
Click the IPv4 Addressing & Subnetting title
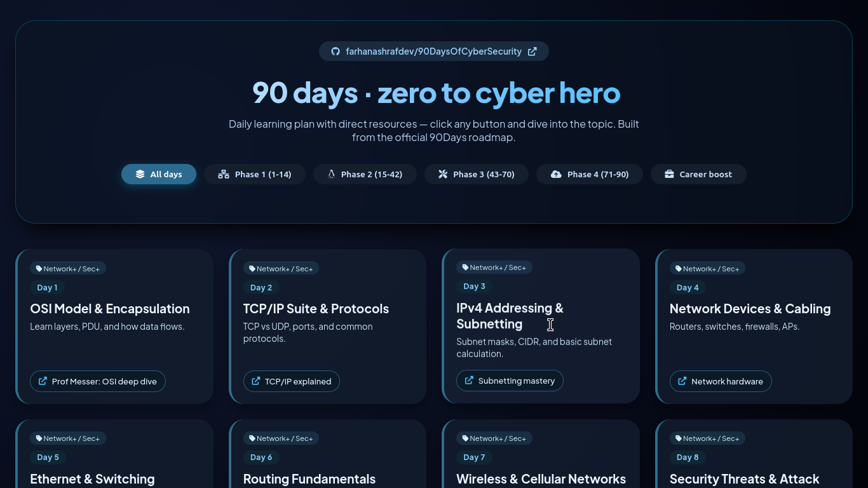tap(510, 316)
